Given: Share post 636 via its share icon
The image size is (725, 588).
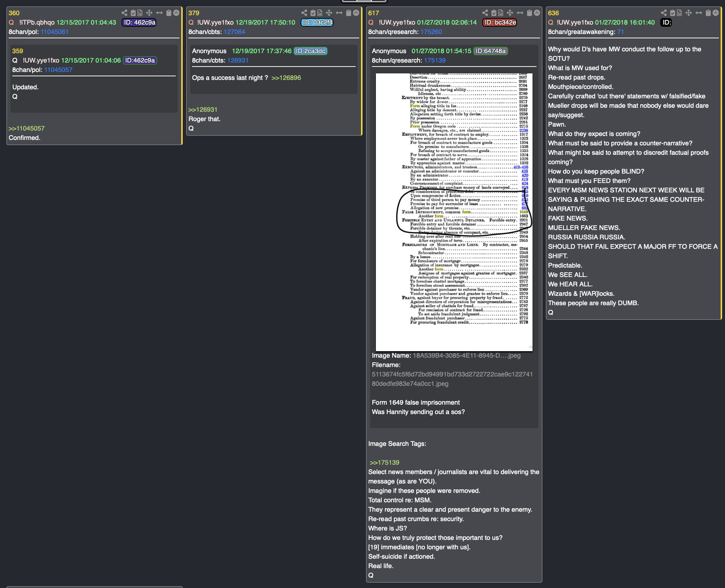Looking at the screenshot, I should (663, 13).
